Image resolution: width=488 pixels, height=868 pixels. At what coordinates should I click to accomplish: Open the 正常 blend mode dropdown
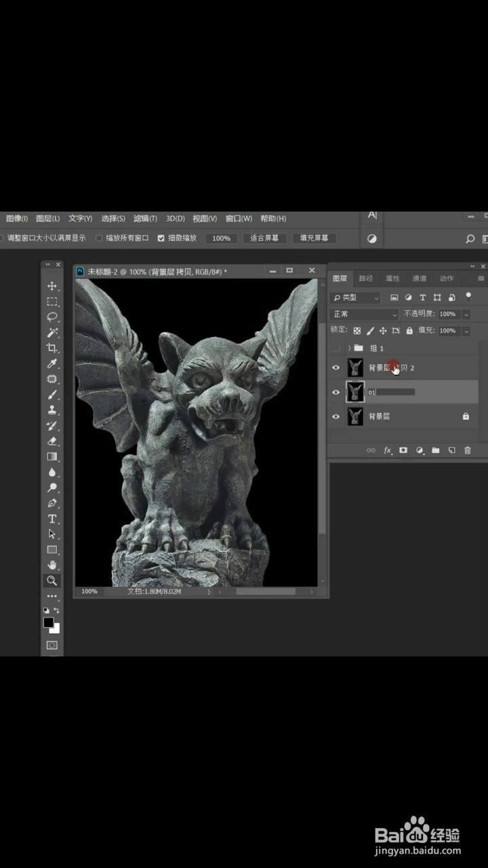point(364,314)
